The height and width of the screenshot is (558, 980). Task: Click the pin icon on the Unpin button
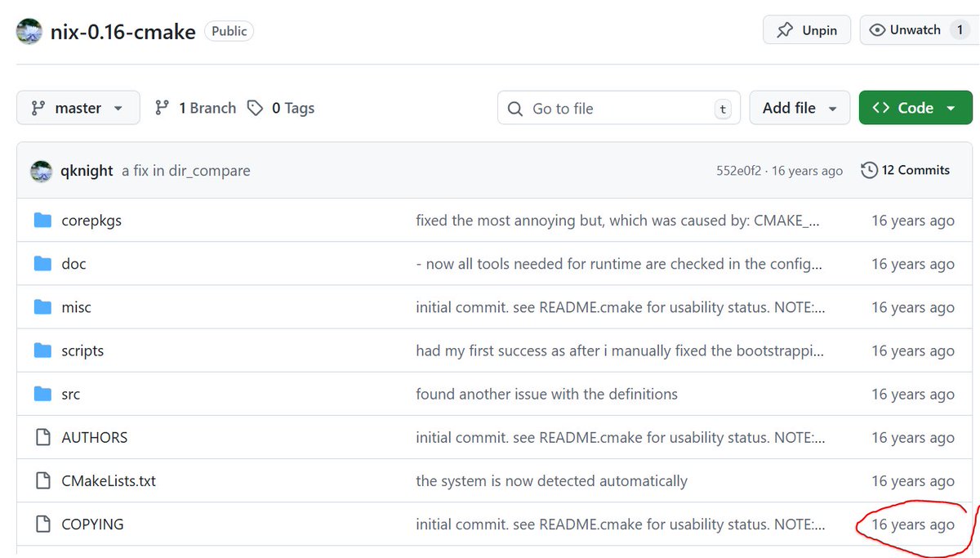(x=785, y=30)
